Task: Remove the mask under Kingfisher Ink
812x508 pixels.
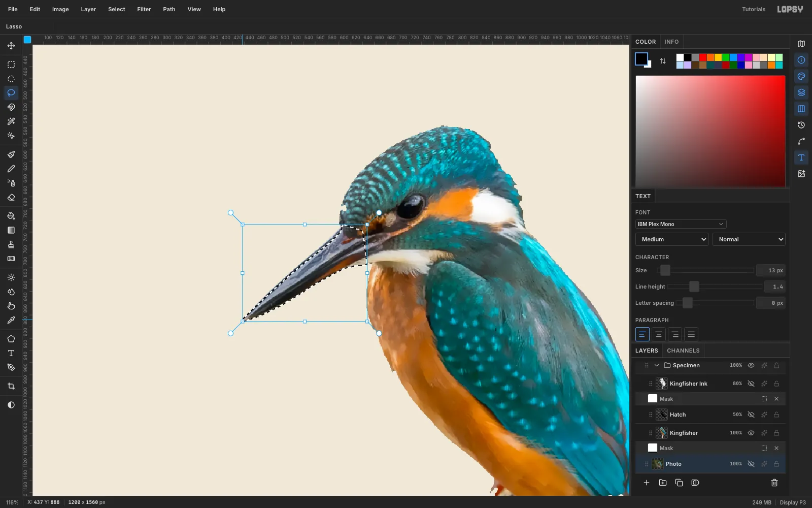Action: [x=776, y=399]
